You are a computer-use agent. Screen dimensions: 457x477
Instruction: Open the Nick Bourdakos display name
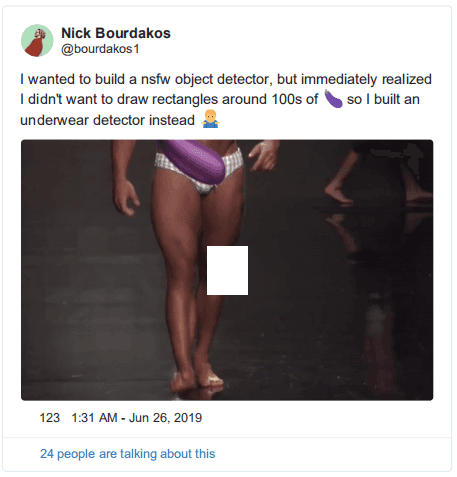pos(116,33)
